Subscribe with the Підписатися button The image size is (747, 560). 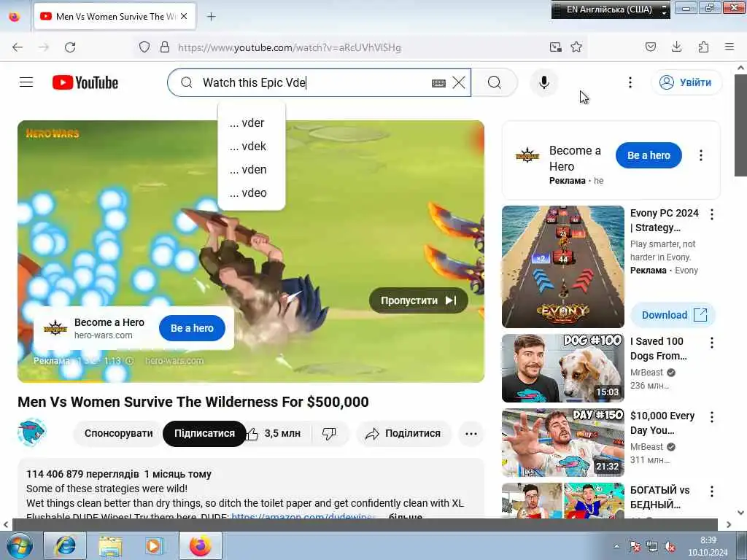coord(204,433)
